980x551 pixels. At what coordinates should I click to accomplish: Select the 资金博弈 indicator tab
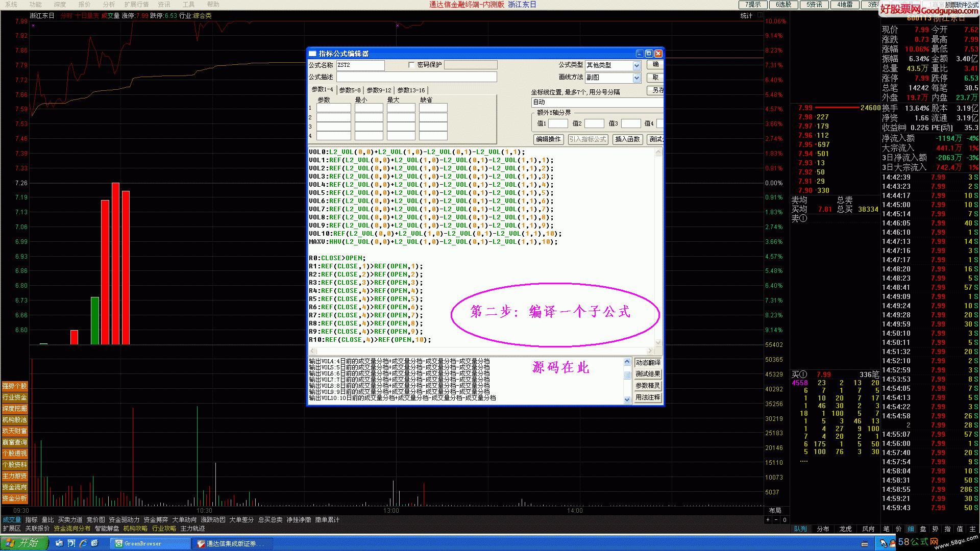click(x=156, y=520)
